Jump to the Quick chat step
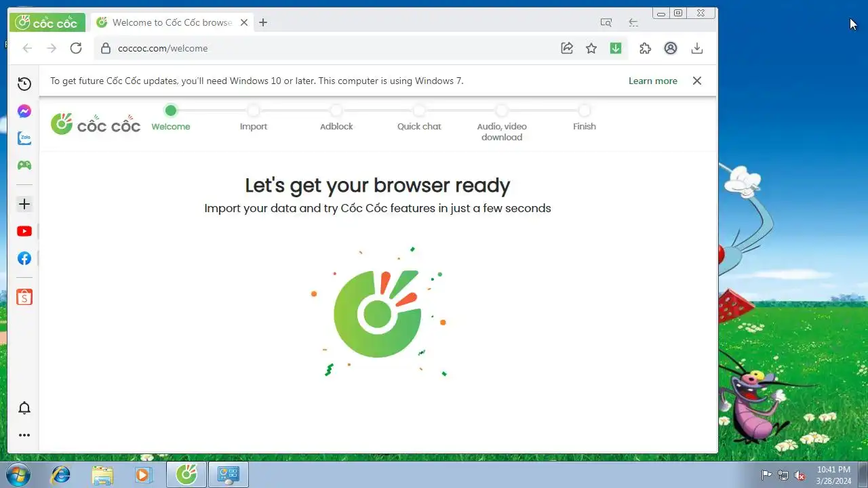The image size is (868, 488). (419, 118)
